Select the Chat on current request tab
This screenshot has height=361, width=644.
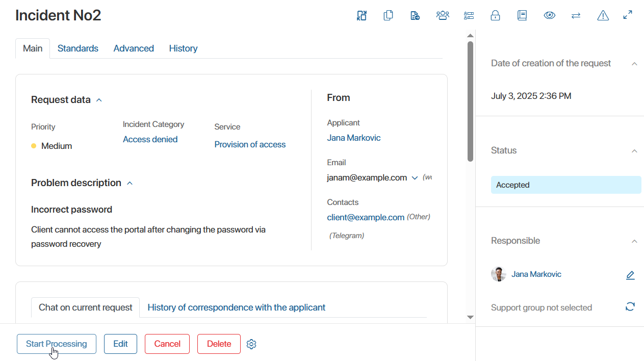click(86, 307)
